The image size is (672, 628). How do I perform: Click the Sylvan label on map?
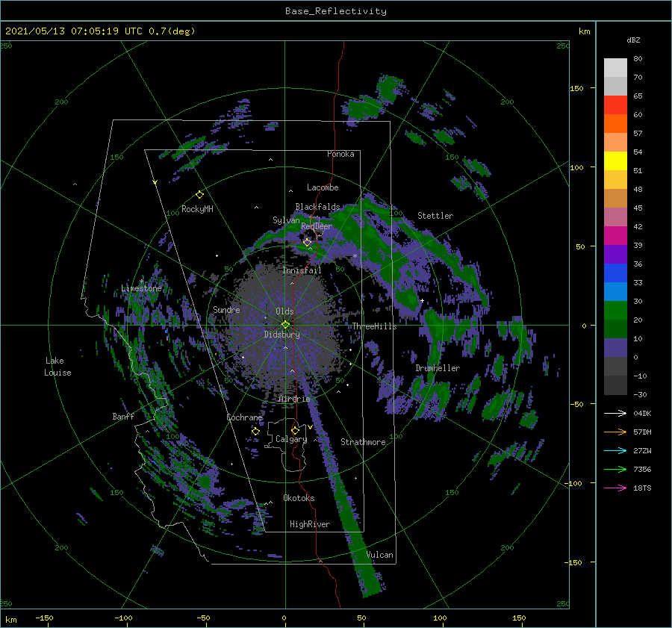(x=286, y=220)
